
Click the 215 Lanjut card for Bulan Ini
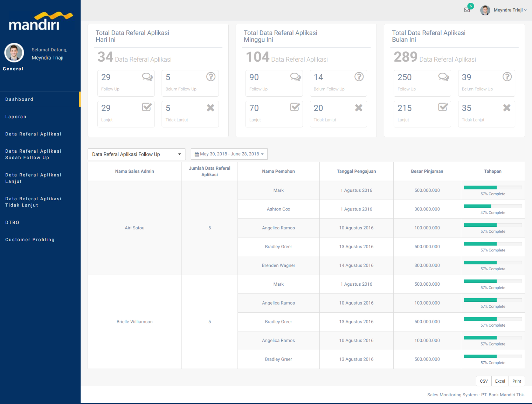(x=422, y=114)
